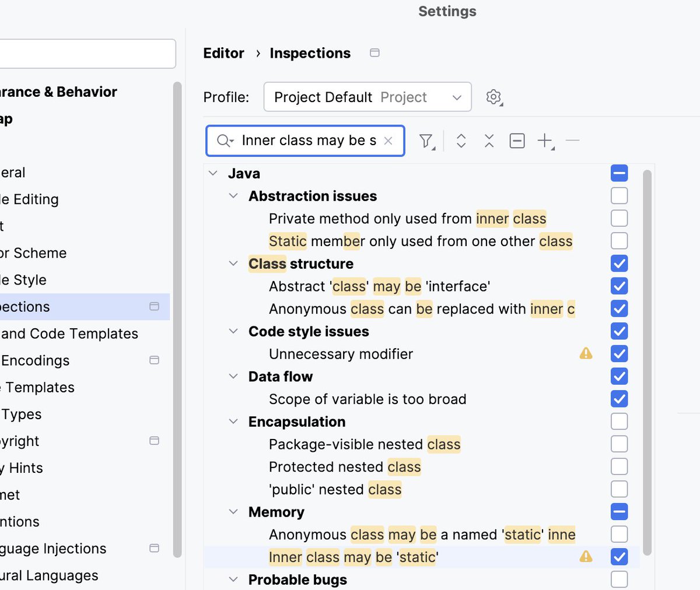Click warning icon beside Unnecessary modifier
Screen dimensions: 700x590
pos(586,353)
